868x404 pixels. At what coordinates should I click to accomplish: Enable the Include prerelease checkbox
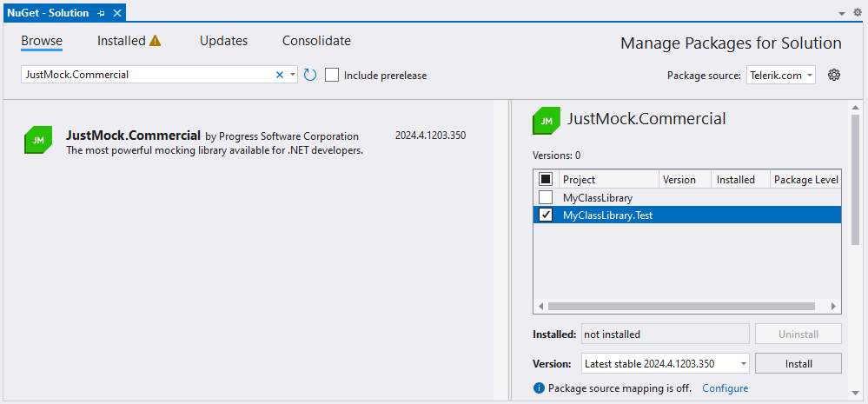tap(332, 75)
